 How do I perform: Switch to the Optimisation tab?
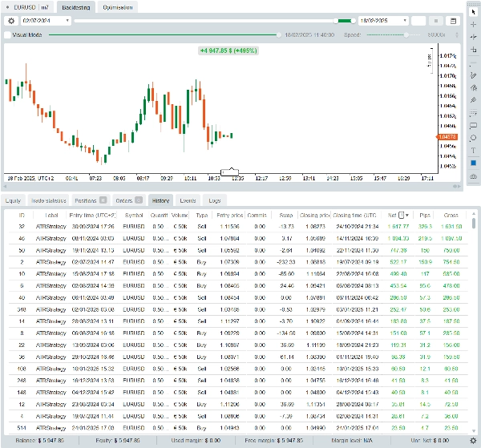click(119, 6)
